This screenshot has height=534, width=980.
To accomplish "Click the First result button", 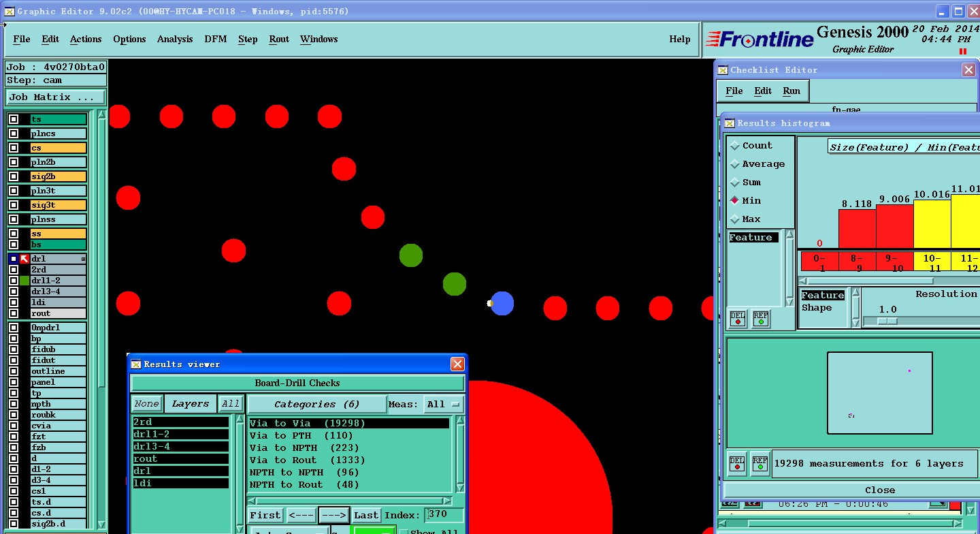I will tap(265, 516).
